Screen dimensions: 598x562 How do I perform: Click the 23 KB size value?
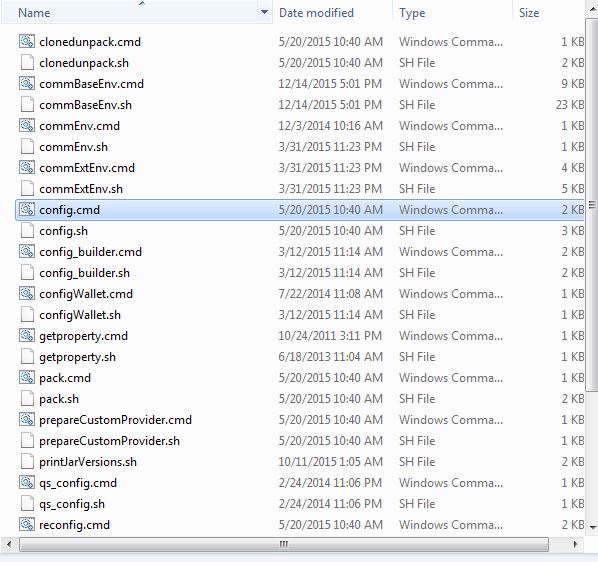pos(570,104)
